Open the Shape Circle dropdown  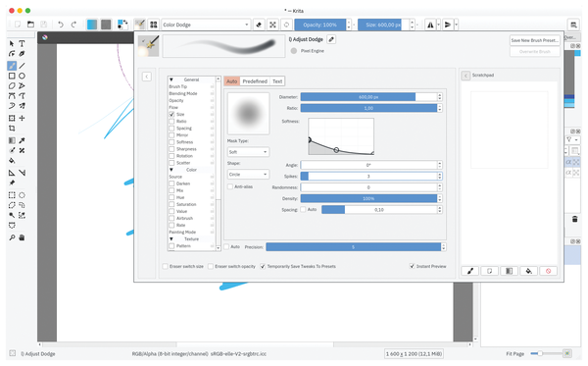[x=248, y=175]
